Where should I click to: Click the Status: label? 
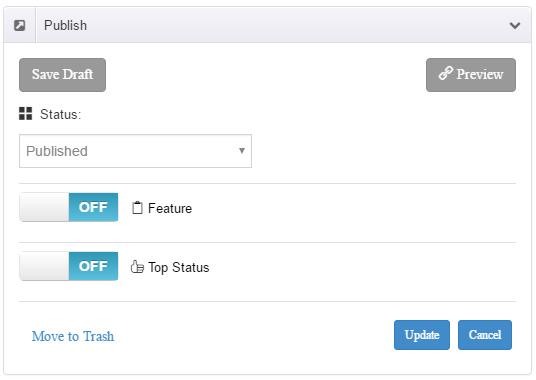pyautogui.click(x=61, y=114)
